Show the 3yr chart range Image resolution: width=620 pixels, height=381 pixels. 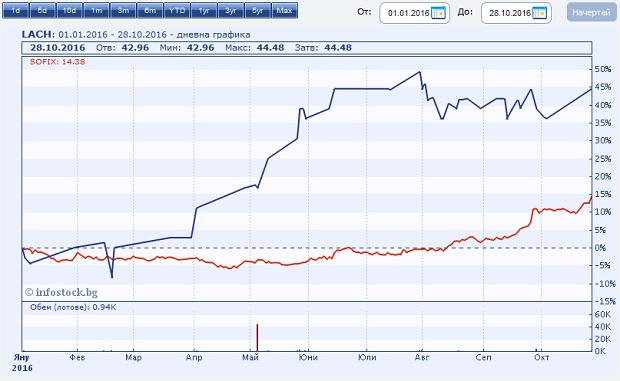click(231, 11)
